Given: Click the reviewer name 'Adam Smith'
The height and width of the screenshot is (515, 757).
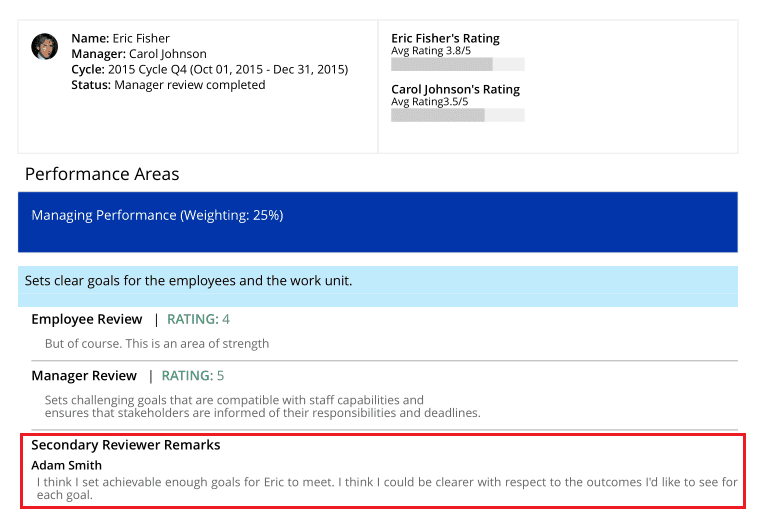Looking at the screenshot, I should [x=67, y=465].
